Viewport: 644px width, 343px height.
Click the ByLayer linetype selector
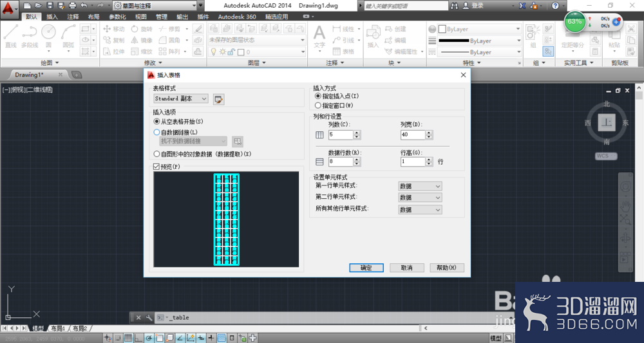pyautogui.click(x=480, y=52)
